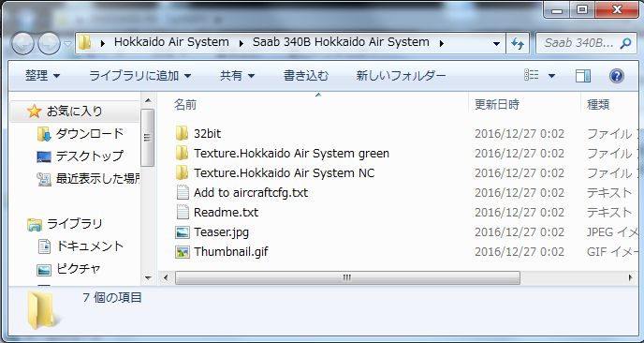This screenshot has width=644, height=343.
Task: Open the view options dropdown arrow
Action: [x=551, y=76]
